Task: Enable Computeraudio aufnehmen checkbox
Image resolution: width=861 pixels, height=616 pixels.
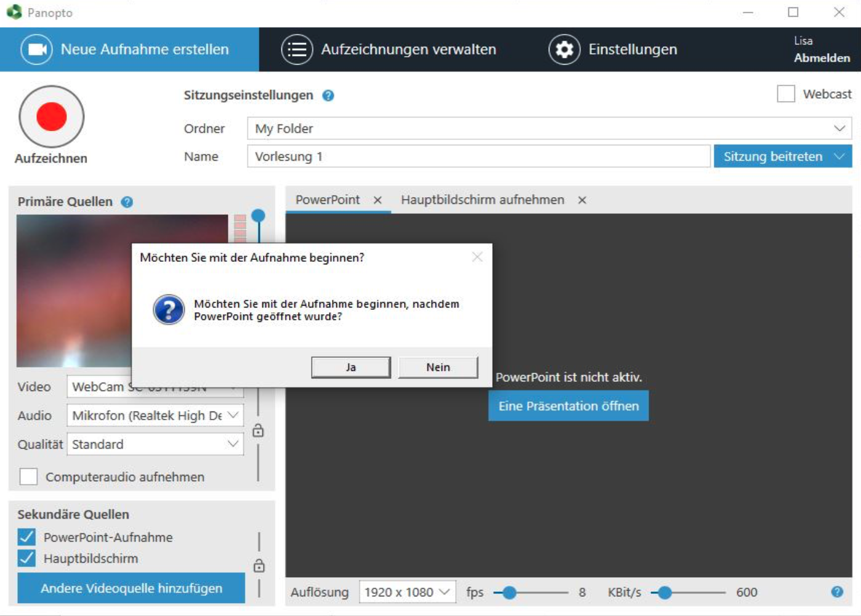Action: click(28, 477)
